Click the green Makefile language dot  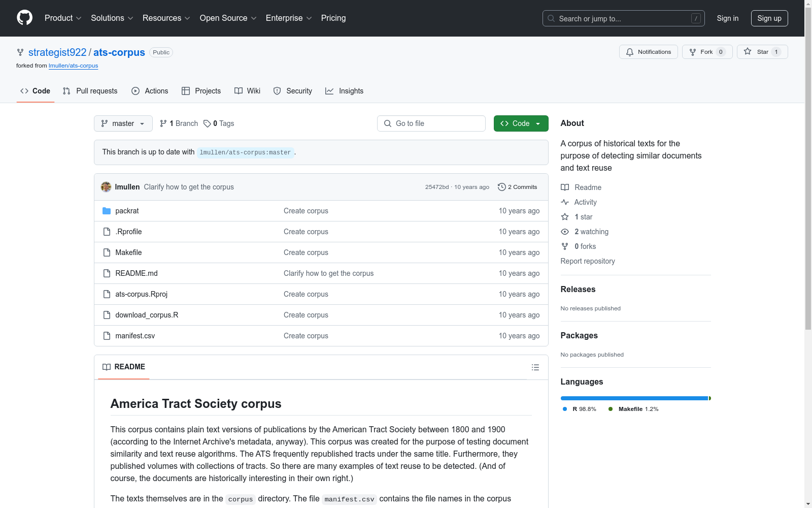point(611,409)
